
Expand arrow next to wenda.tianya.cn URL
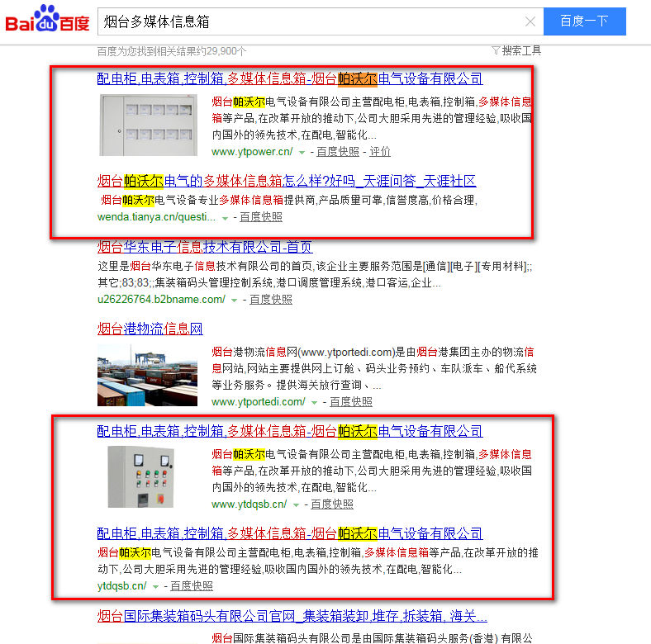pos(226,218)
